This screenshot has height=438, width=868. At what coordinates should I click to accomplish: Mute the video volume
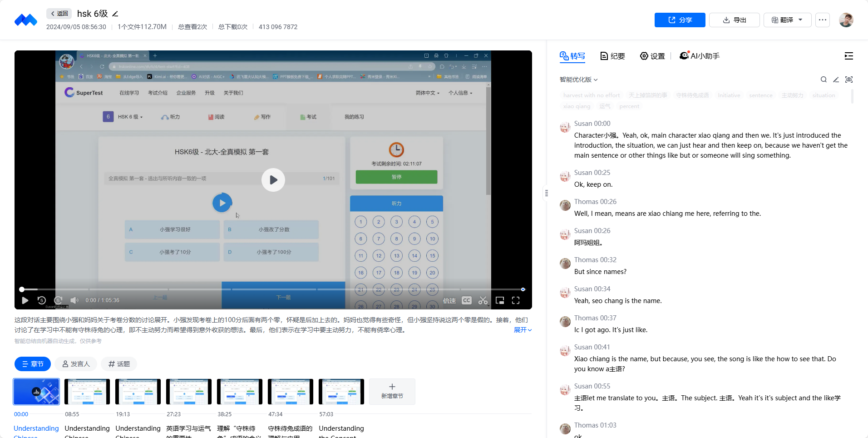(74, 300)
